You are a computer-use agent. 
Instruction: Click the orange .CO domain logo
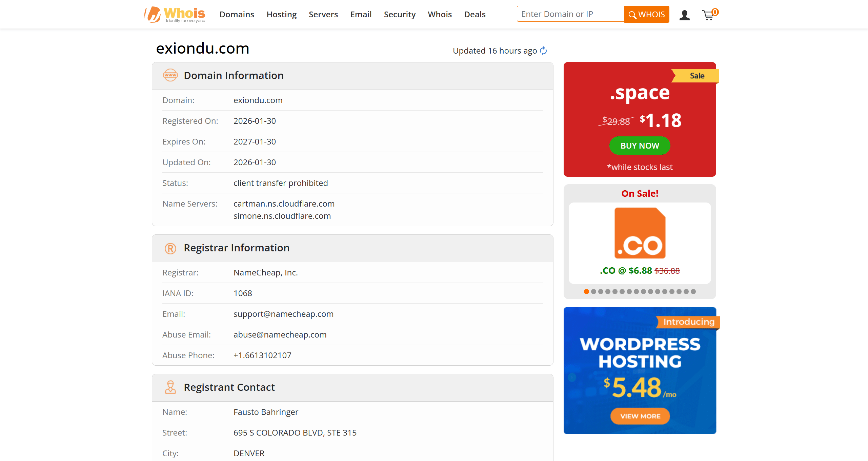pyautogui.click(x=640, y=233)
